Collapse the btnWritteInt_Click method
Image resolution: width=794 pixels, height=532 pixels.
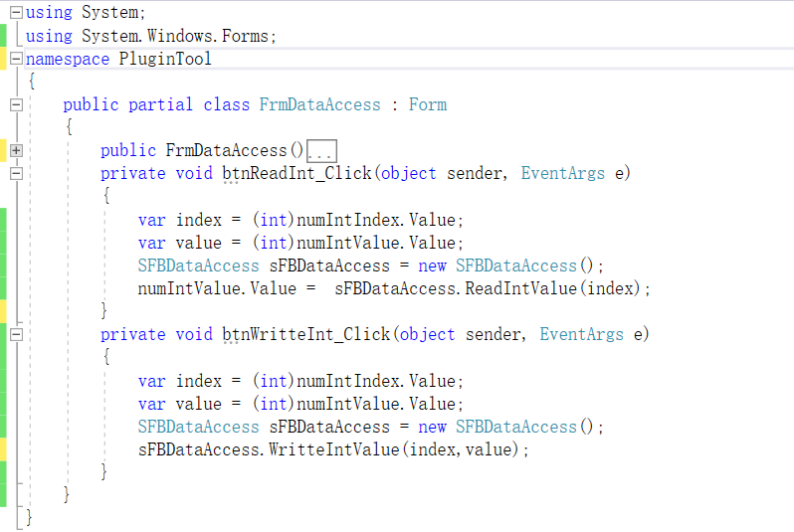16,334
